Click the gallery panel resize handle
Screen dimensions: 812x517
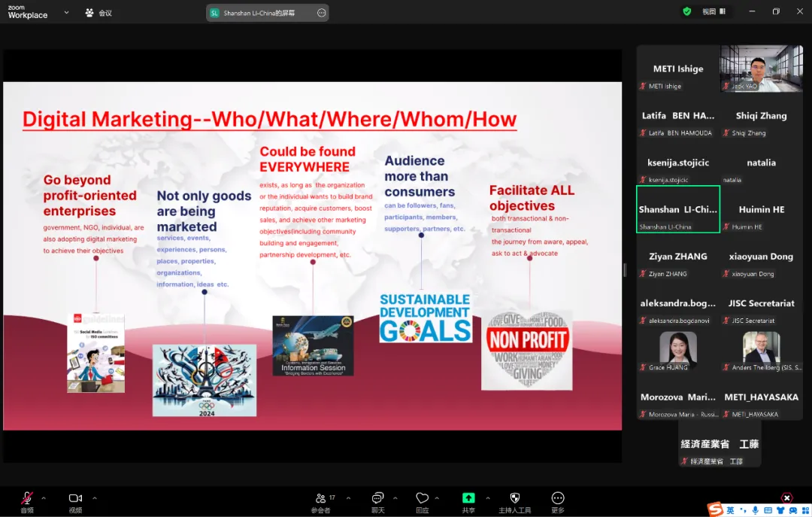(625, 269)
